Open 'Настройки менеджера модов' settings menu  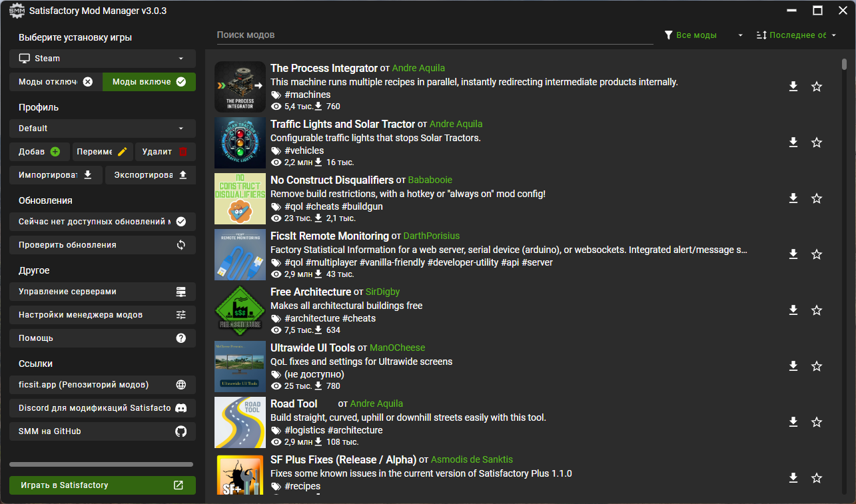click(103, 315)
